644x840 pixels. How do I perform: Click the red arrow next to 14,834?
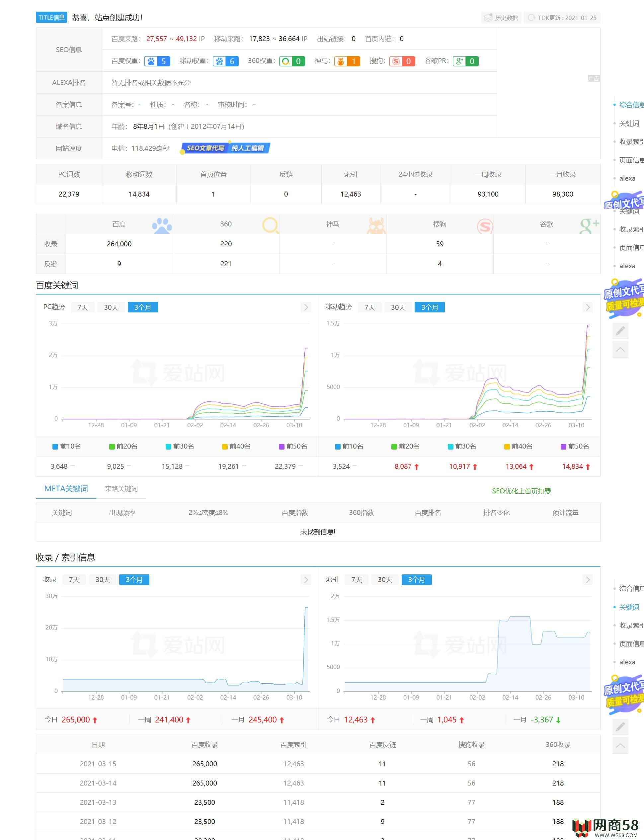click(x=588, y=467)
